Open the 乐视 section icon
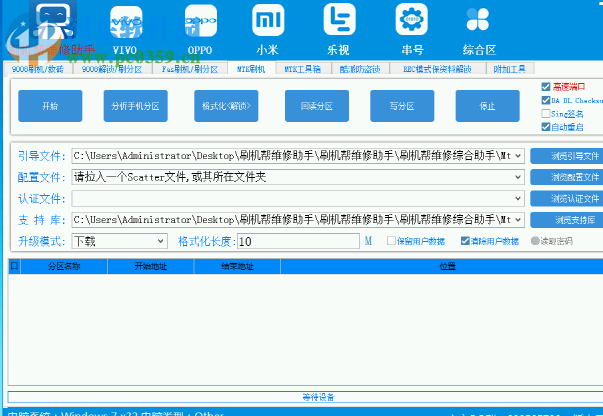 [339, 19]
